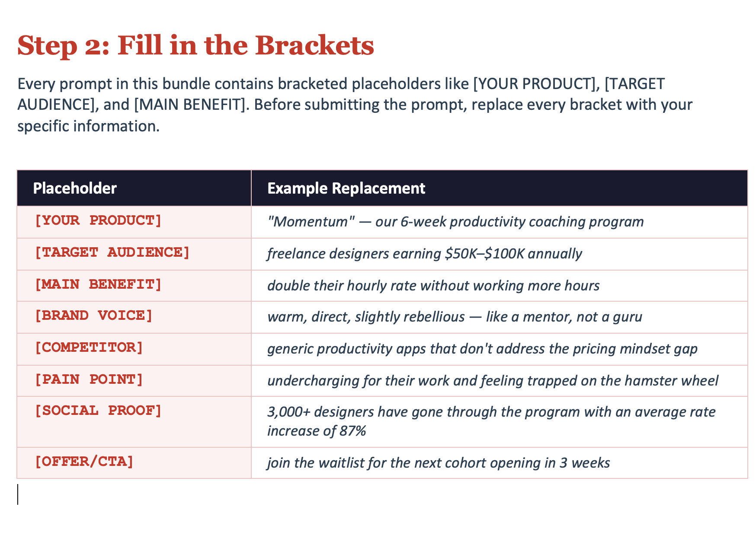Viewport: 756px width, 548px height.
Task: Click the generic productivity apps example text
Action: click(x=482, y=349)
